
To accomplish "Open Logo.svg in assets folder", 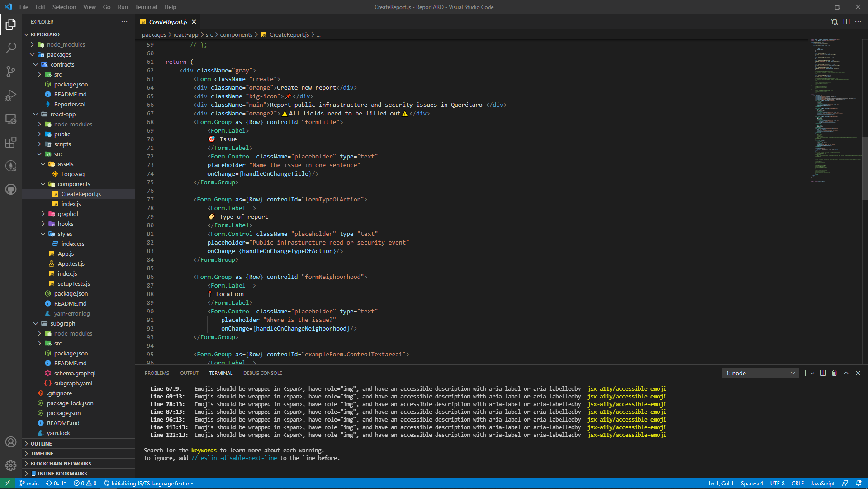I will (73, 174).
